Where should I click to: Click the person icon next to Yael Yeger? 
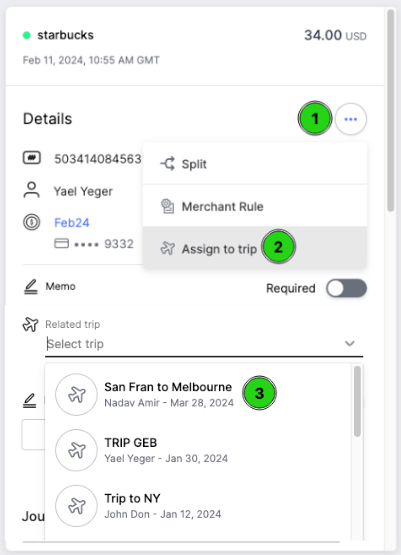[31, 190]
